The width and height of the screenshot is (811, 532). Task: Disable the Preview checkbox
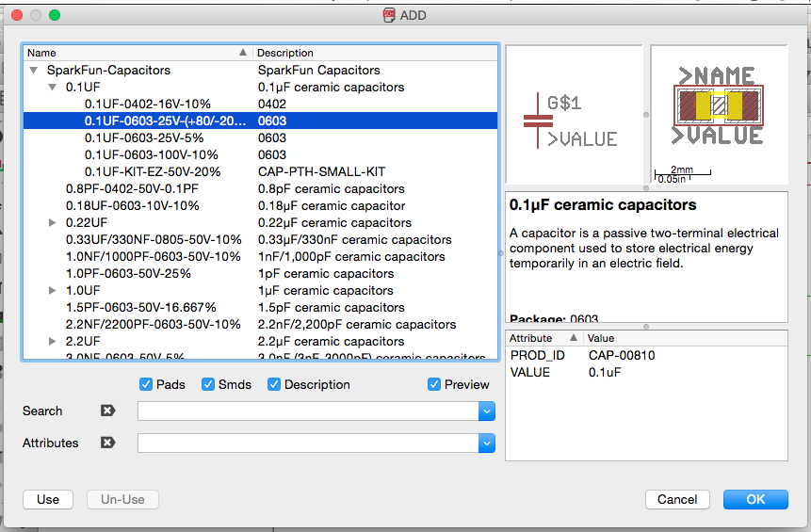[434, 384]
